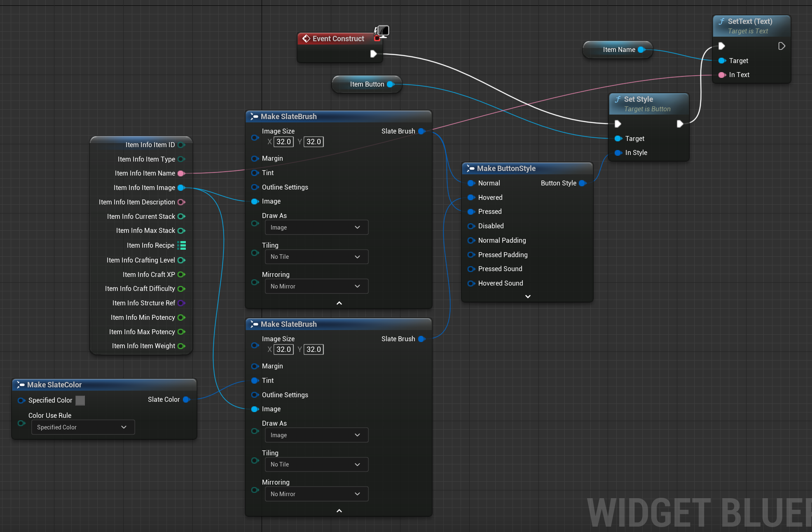This screenshot has width=812, height=532.
Task: Click Set Style execution input pin
Action: click(618, 124)
